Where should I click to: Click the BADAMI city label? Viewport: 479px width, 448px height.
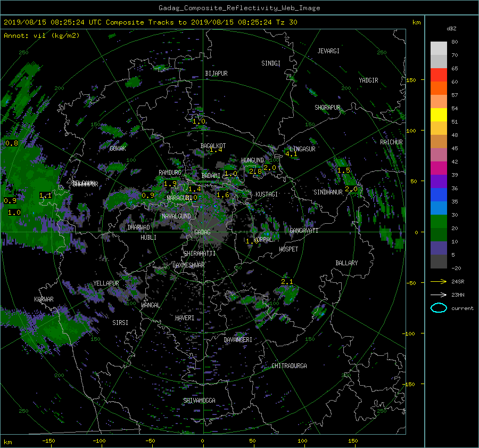[211, 176]
